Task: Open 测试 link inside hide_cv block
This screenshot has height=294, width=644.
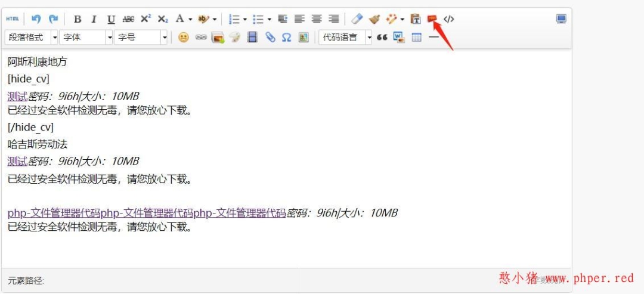Action: (x=17, y=97)
